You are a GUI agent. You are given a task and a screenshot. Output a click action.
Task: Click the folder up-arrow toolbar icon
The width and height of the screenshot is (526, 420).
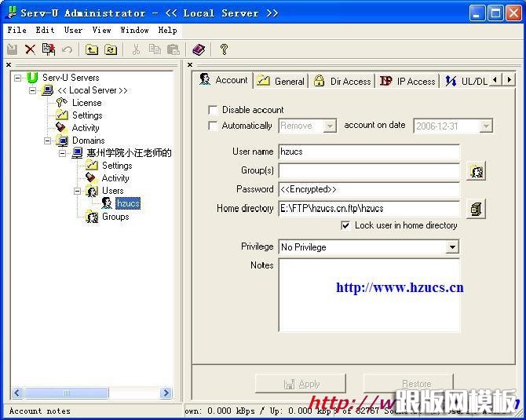92,49
